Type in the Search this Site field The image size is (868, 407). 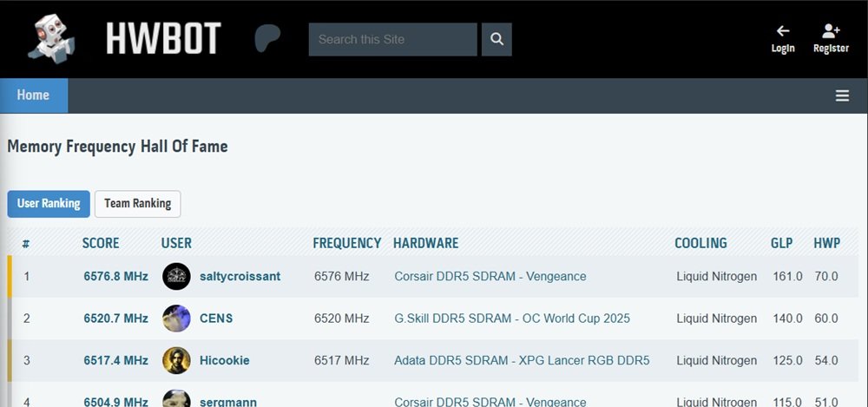(392, 39)
